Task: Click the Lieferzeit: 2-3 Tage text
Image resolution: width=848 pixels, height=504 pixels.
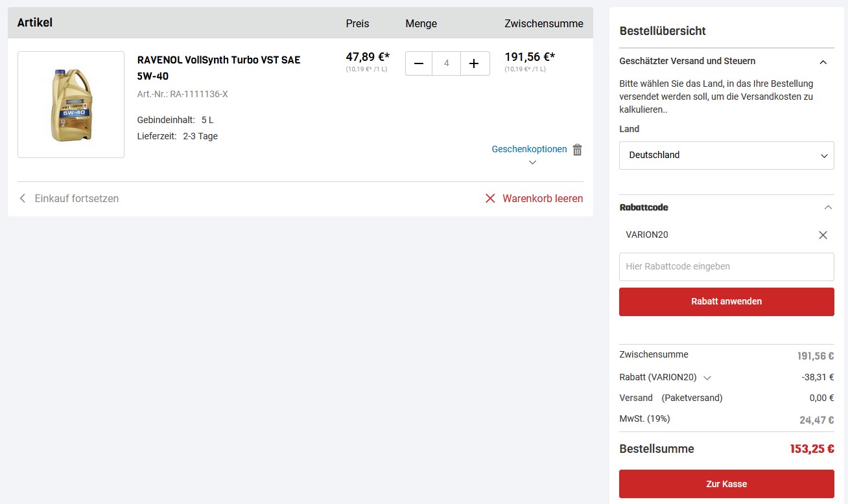Action: coord(178,136)
